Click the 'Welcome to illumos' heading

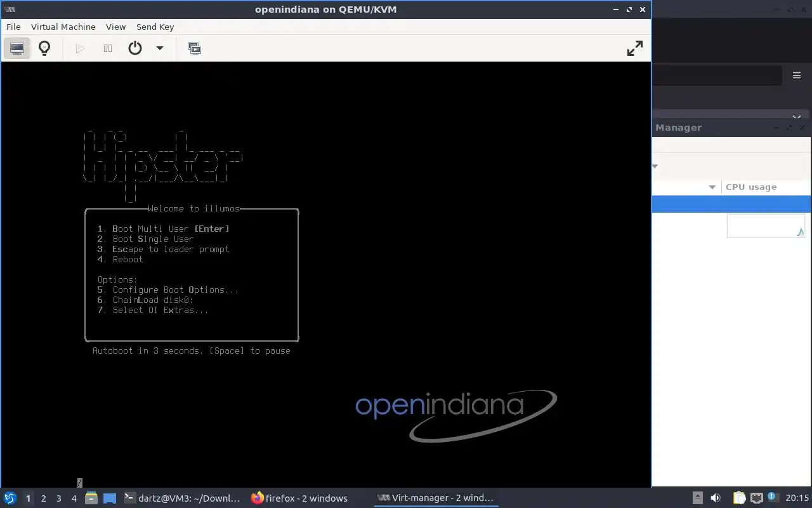pyautogui.click(x=193, y=208)
